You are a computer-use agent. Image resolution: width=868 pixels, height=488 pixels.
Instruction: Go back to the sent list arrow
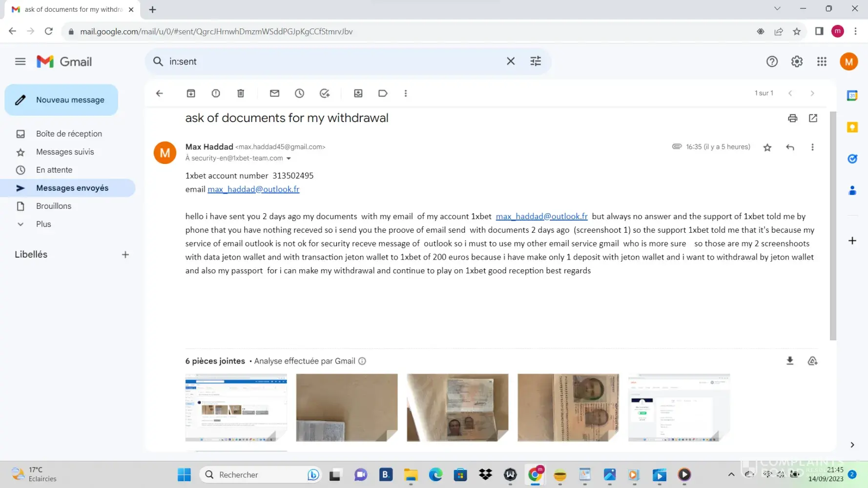[159, 93]
